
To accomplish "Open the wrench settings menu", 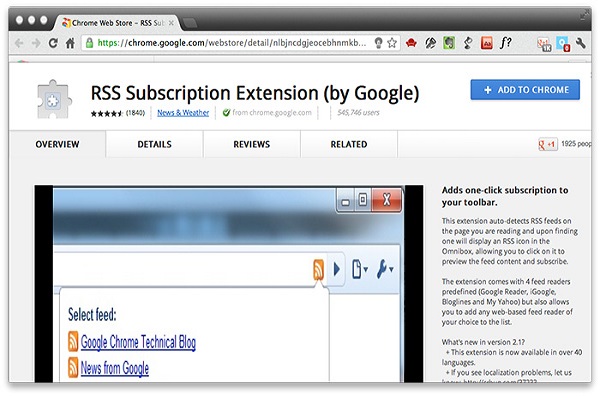I will pyautogui.click(x=581, y=43).
